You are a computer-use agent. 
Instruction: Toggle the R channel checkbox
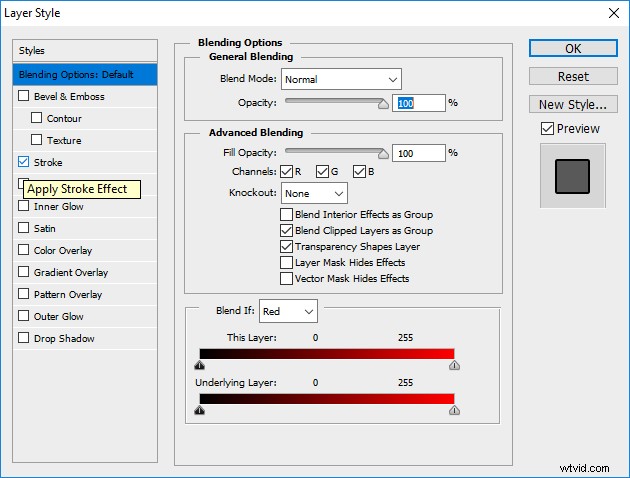[x=286, y=172]
